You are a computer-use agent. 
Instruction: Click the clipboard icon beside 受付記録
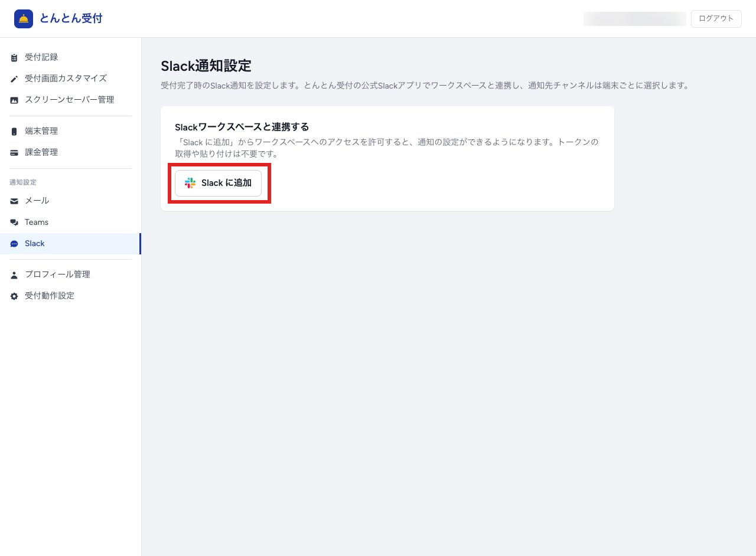coord(14,58)
